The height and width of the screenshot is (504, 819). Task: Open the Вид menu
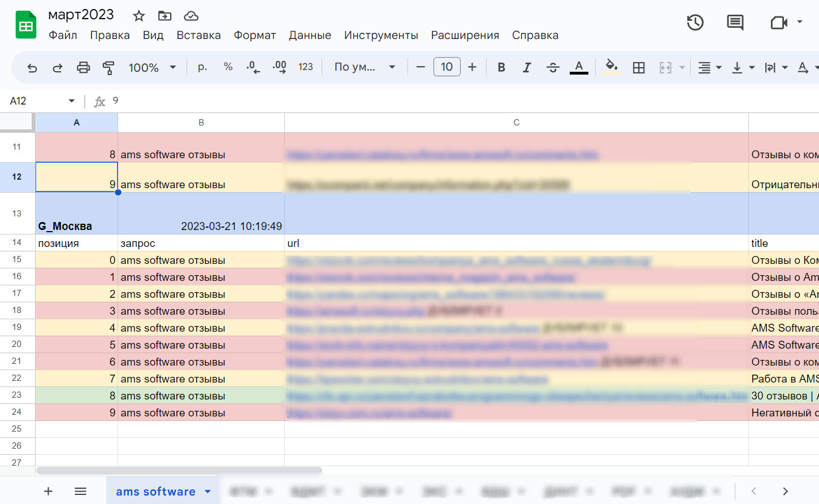[x=153, y=35]
